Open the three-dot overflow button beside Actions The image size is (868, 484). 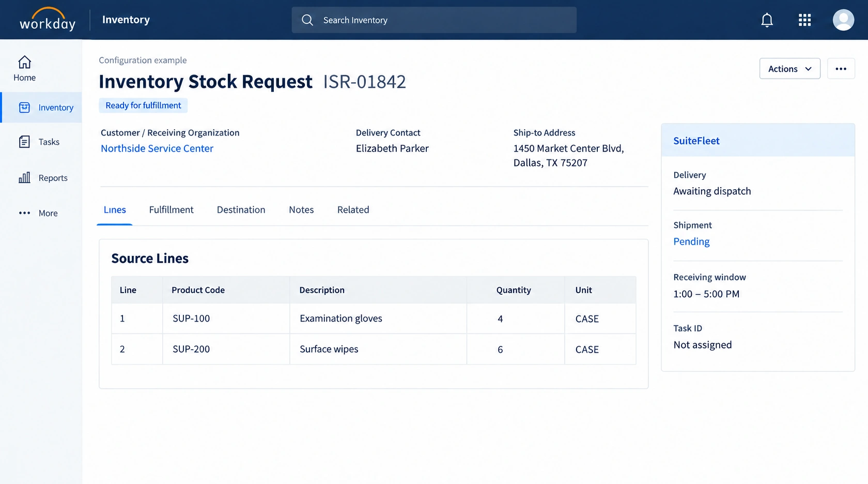point(841,69)
